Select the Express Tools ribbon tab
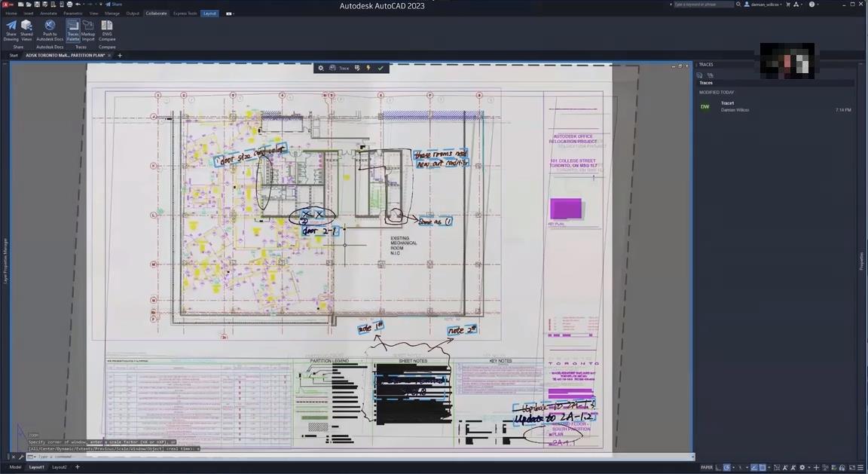Image resolution: width=868 pixels, height=474 pixels. click(185, 14)
